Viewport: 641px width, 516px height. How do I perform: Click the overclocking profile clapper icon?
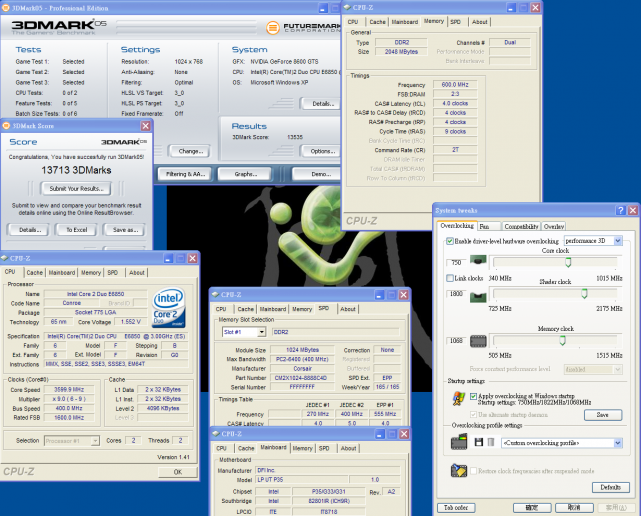click(x=459, y=442)
